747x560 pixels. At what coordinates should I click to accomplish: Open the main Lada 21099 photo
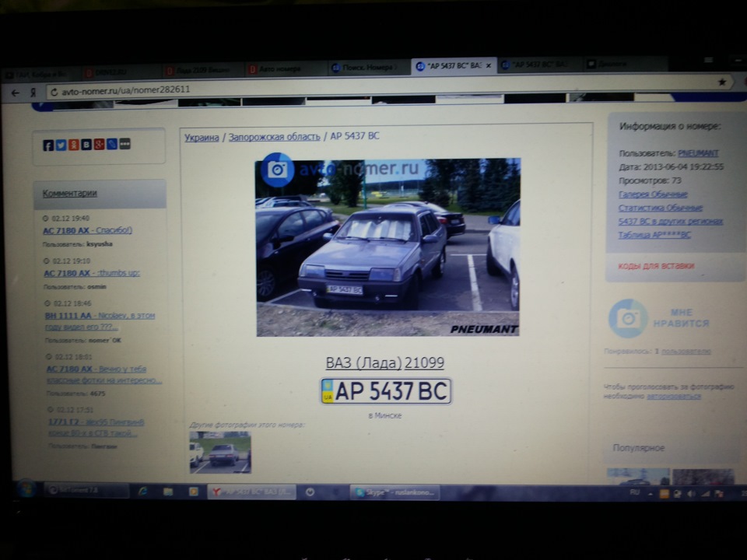388,247
